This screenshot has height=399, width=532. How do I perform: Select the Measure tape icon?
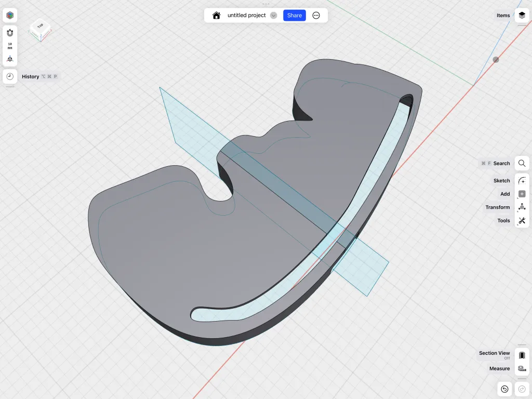click(522, 368)
